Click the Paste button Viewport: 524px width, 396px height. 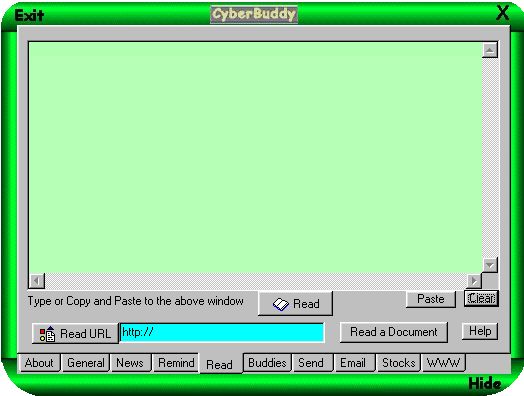(x=431, y=299)
